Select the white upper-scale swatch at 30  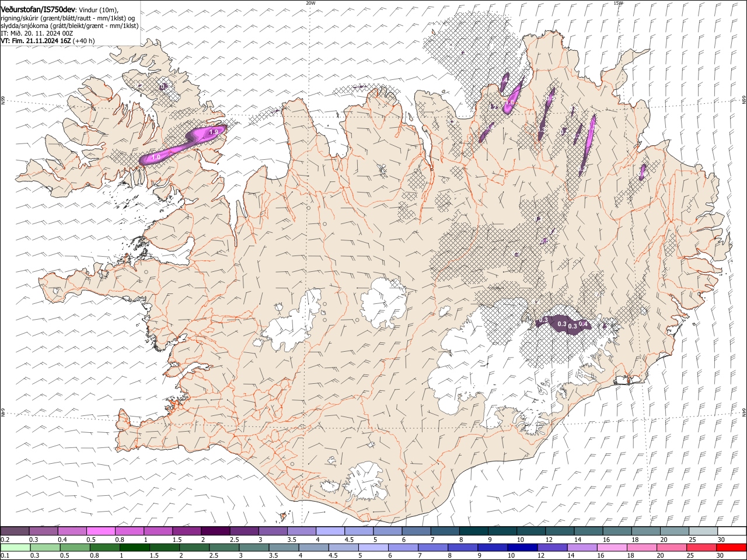click(x=732, y=531)
